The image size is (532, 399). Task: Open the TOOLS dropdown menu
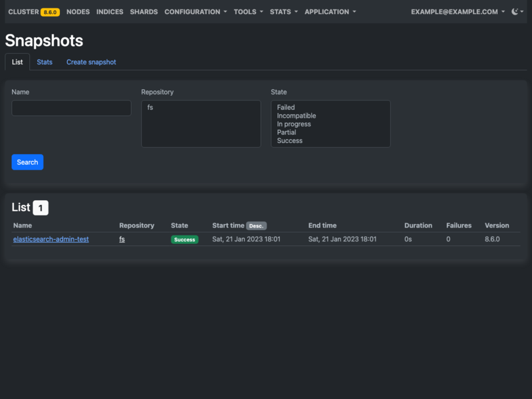point(247,11)
